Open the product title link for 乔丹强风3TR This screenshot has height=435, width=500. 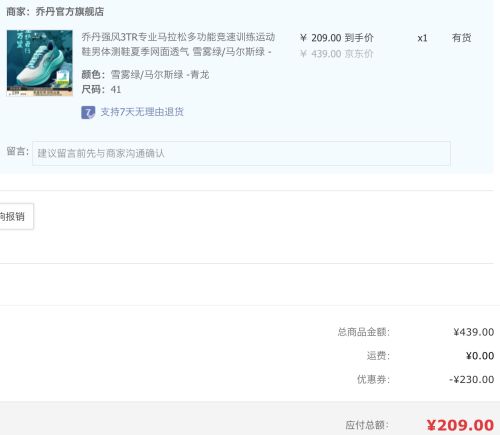[x=178, y=44]
